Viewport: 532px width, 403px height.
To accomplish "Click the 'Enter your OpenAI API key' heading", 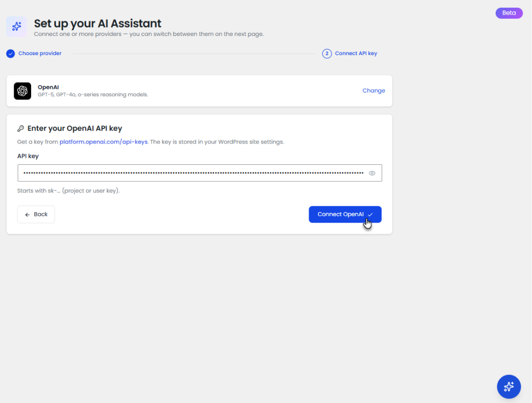I will 75,128.
